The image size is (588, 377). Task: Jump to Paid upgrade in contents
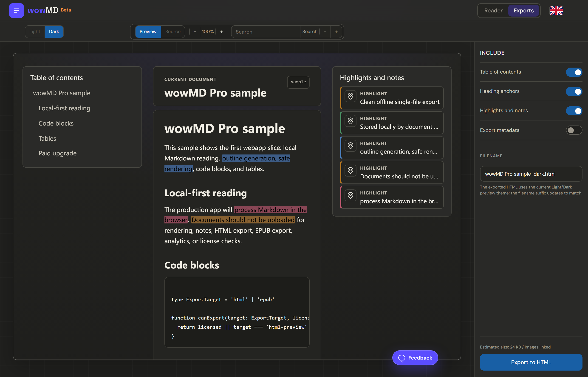(57, 153)
